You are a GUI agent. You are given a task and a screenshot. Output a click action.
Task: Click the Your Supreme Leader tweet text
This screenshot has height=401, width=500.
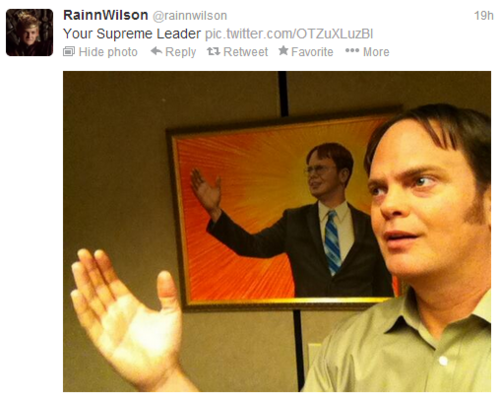tap(132, 34)
